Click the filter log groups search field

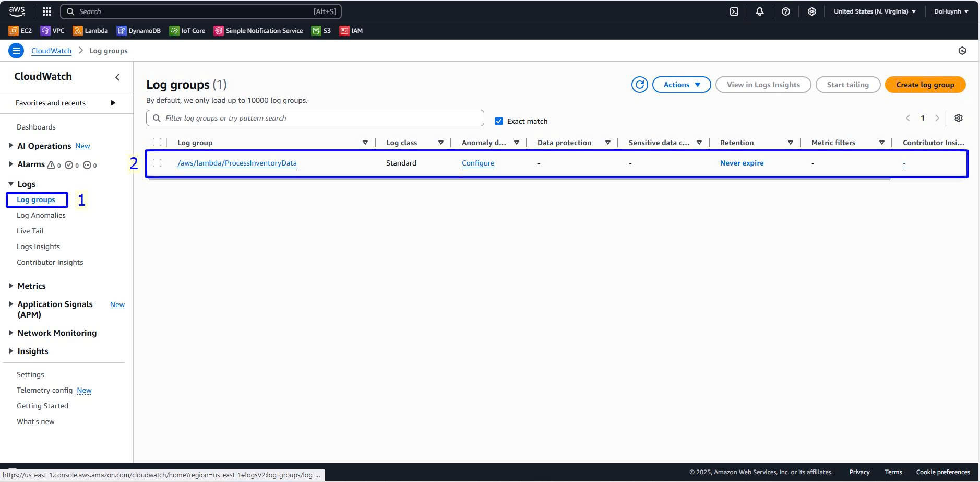pyautogui.click(x=318, y=118)
